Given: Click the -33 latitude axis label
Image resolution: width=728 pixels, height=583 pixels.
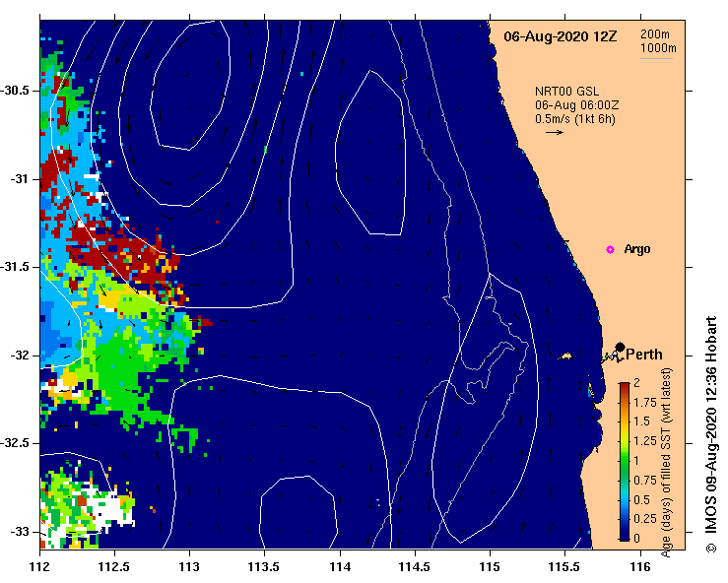Looking at the screenshot, I should point(20,532).
